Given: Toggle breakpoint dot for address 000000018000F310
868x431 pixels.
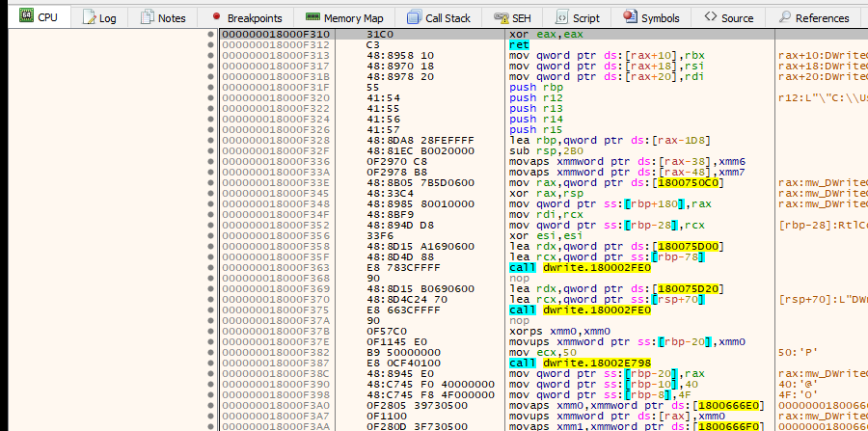Looking at the screenshot, I should (x=210, y=35).
